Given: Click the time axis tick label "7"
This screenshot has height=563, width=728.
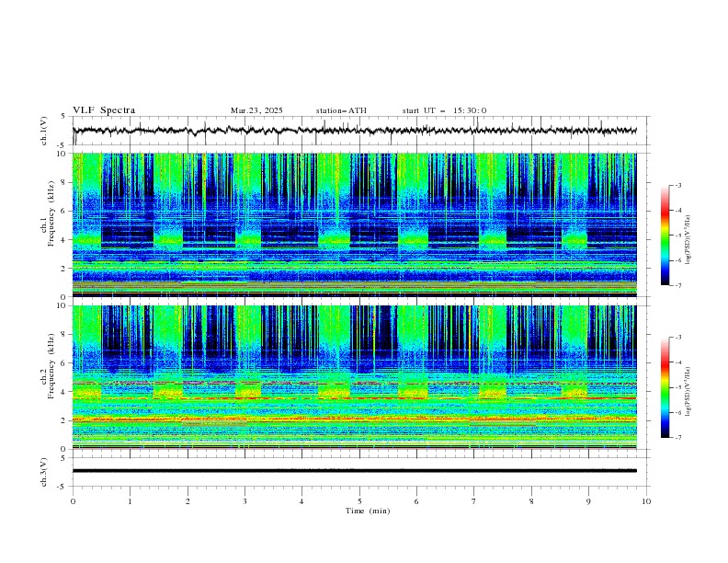Looking at the screenshot, I should [474, 501].
